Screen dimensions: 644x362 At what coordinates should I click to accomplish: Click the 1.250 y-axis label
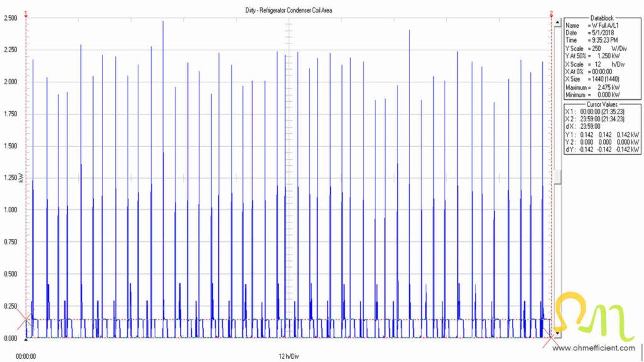pyautogui.click(x=10, y=178)
